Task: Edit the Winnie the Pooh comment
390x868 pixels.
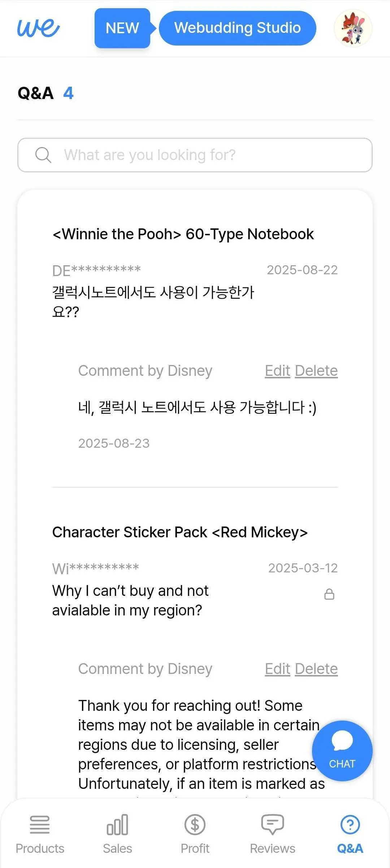Action: point(277,371)
